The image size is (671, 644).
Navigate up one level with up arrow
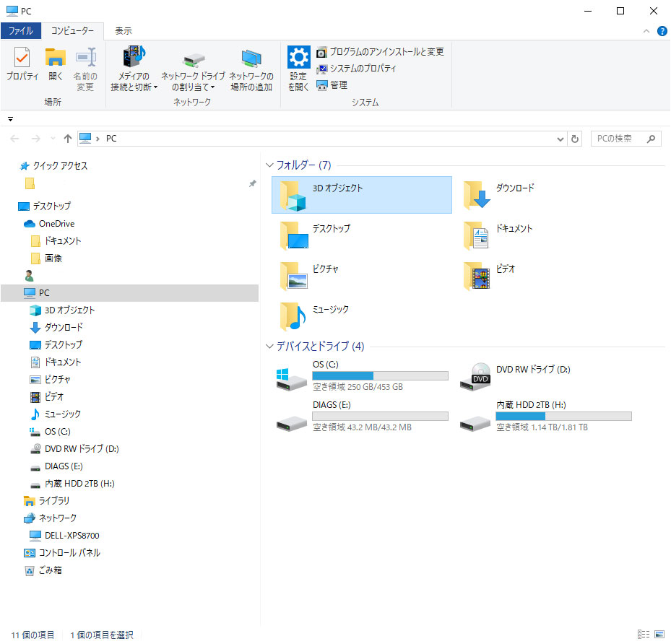[x=68, y=139]
